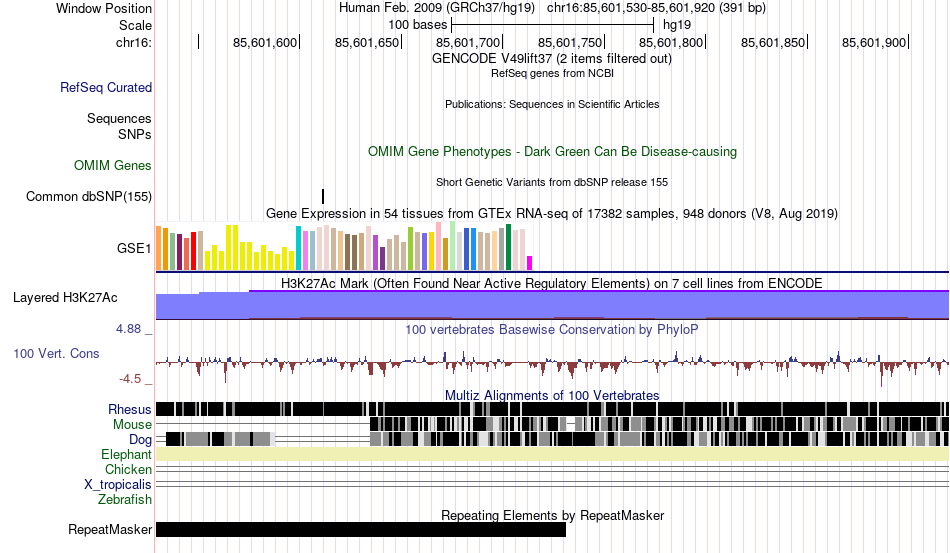Click the purple H3K27Ac signal region
The image size is (950, 553).
coord(552,305)
